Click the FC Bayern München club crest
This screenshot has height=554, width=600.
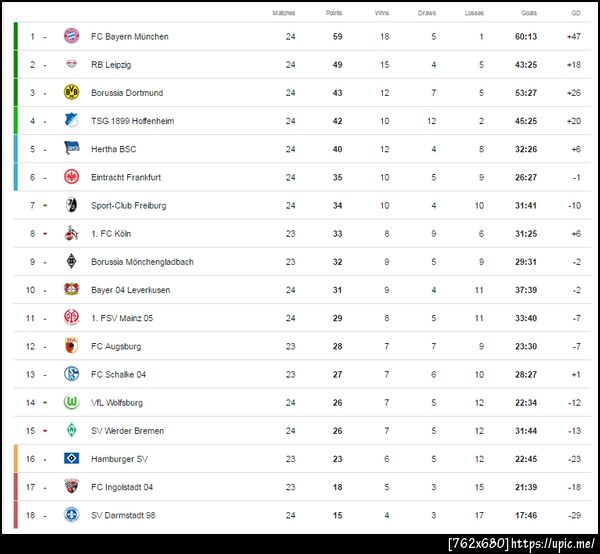[71, 37]
